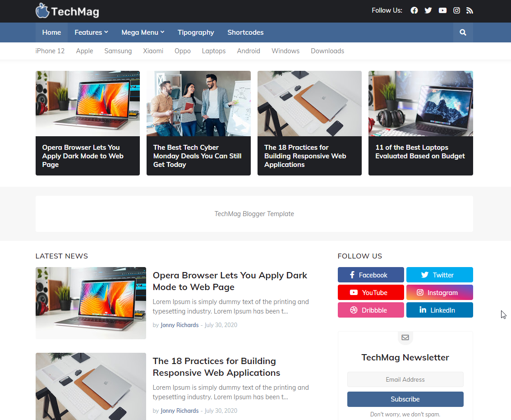Viewport: 511px width, 420px height.
Task: Select the Xiaomi category link
Action: pos(153,51)
